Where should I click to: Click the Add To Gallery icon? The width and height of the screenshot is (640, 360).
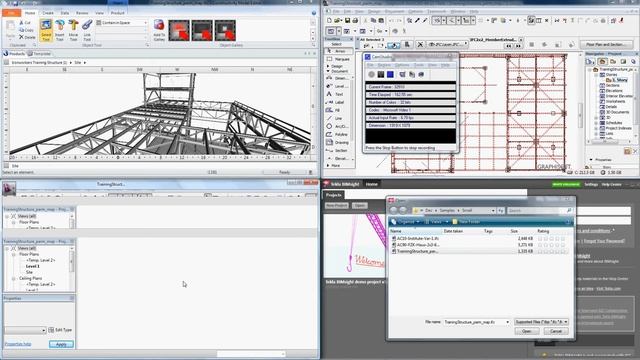(x=159, y=30)
